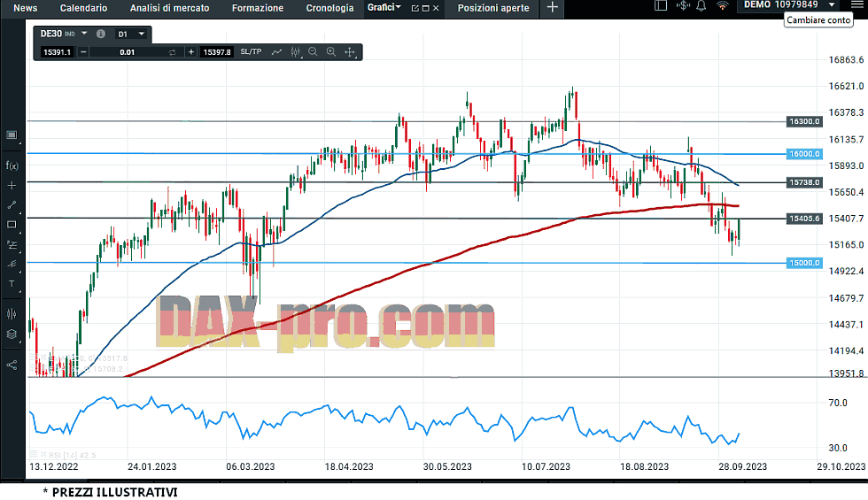
Task: Increase the volume with plus button
Action: coord(191,52)
